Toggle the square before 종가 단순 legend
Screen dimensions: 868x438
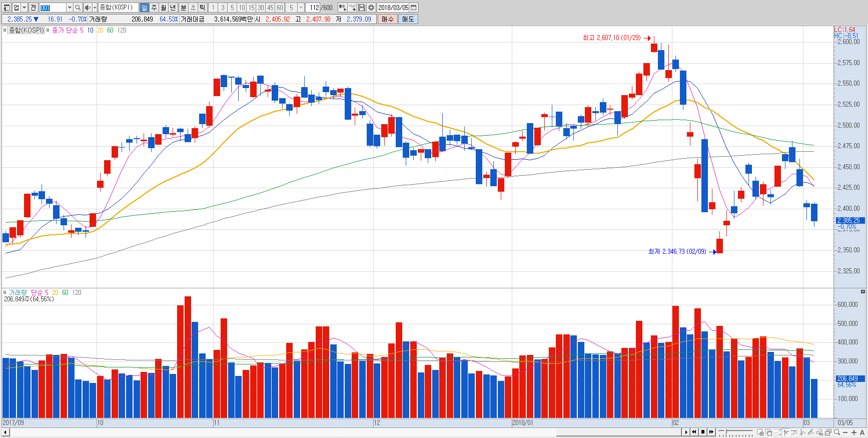[49, 31]
